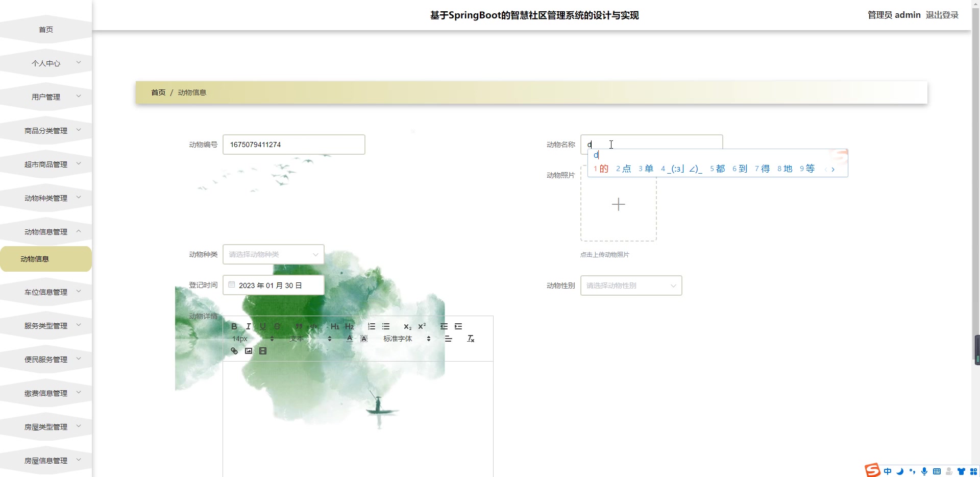This screenshot has width=980, height=477.
Task: Toggle strikethrough formatting in the editor
Action: click(x=277, y=326)
